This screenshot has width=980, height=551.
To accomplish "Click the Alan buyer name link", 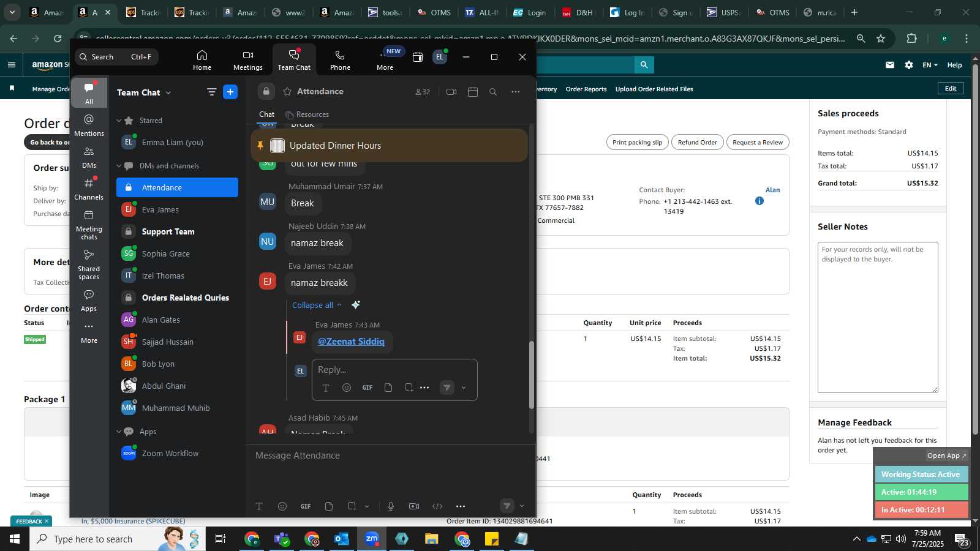I will (772, 190).
